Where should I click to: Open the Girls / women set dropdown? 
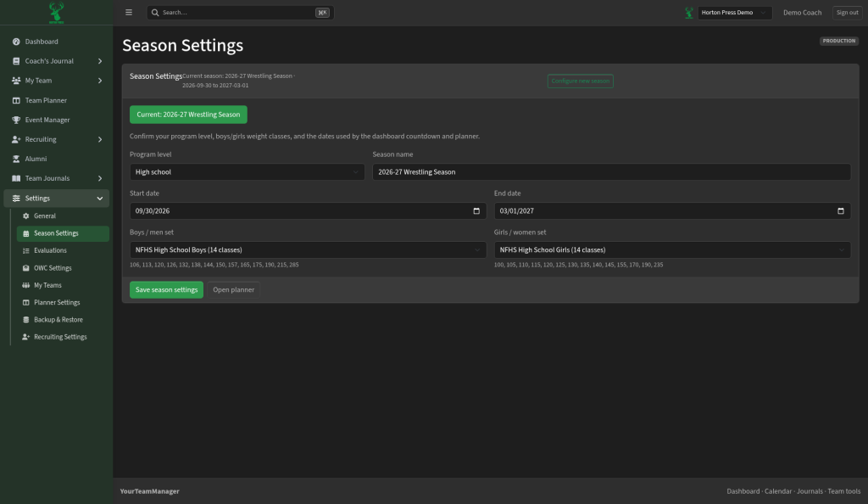[x=672, y=249]
